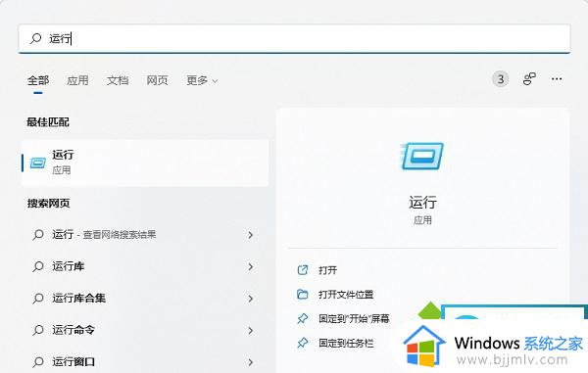
Task: Expand chevron beside 运行窗口
Action: (x=251, y=362)
